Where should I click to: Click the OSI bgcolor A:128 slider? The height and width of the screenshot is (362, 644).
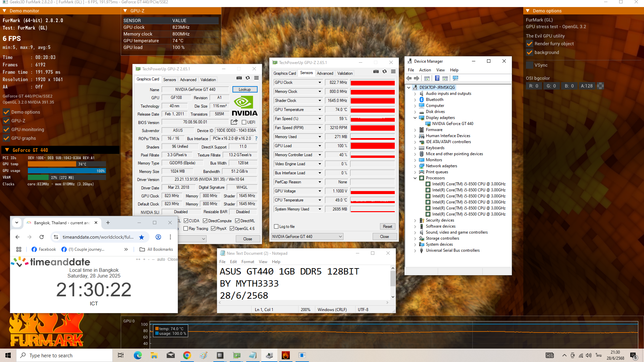pyautogui.click(x=587, y=86)
